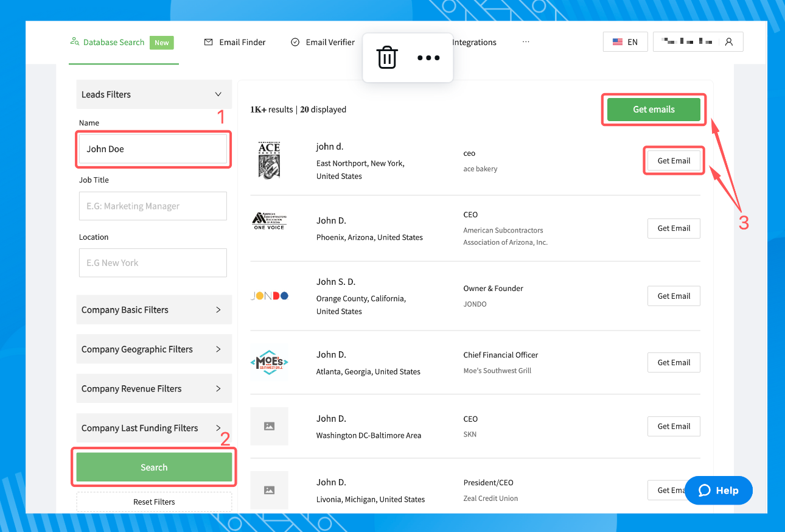Click the user profile icon
785x532 pixels.
tap(728, 42)
